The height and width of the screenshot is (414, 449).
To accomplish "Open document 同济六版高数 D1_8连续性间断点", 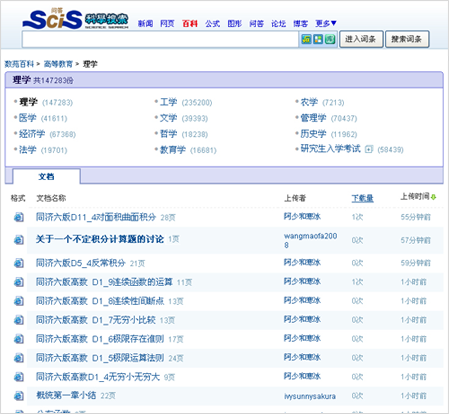I will 100,301.
